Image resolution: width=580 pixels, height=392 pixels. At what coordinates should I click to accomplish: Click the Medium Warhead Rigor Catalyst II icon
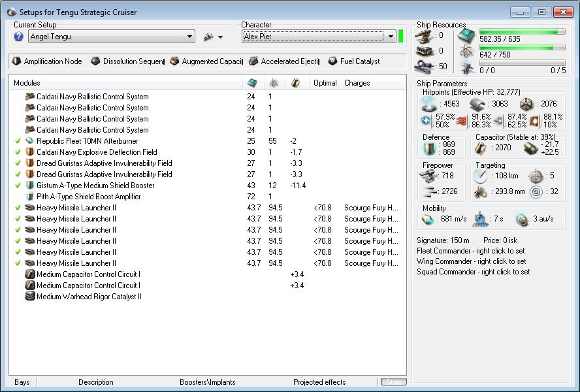(29, 297)
